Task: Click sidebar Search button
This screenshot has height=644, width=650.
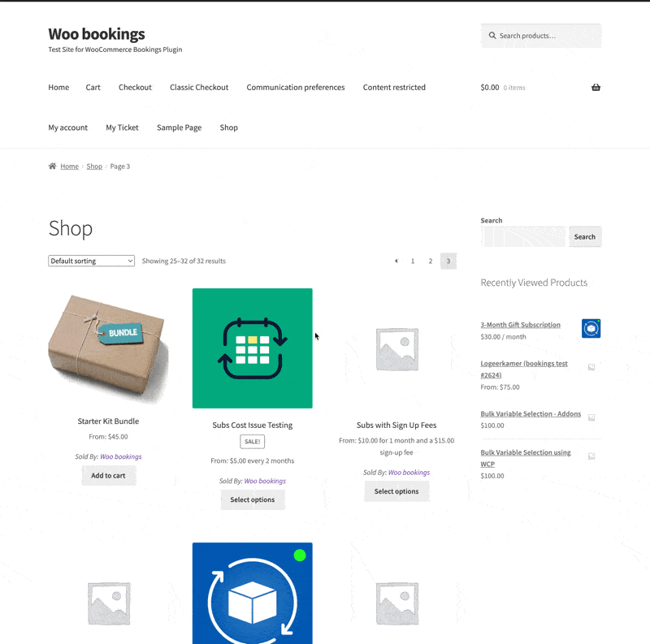Action: (585, 236)
